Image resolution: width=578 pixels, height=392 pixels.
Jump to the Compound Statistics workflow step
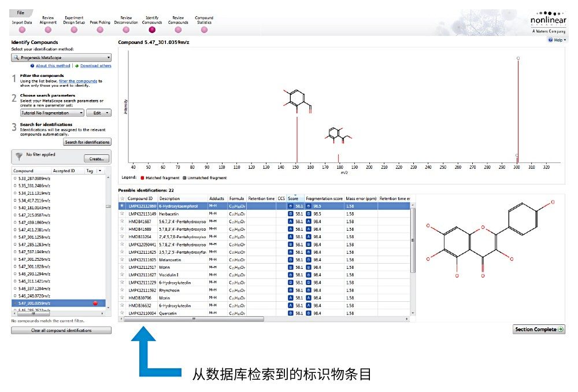tap(204, 29)
